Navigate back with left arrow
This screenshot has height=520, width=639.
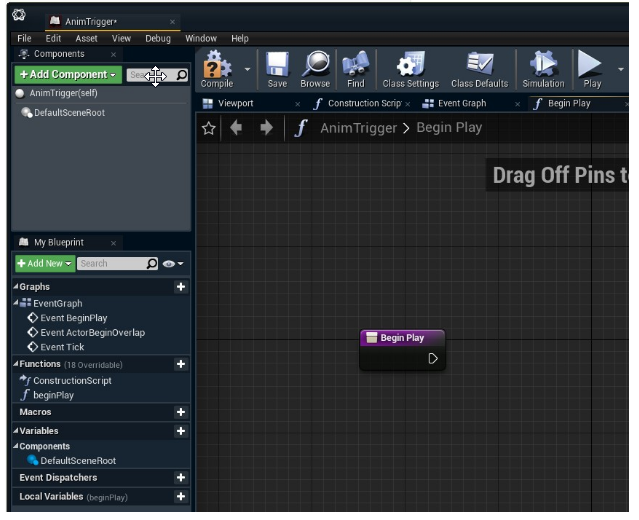point(236,128)
